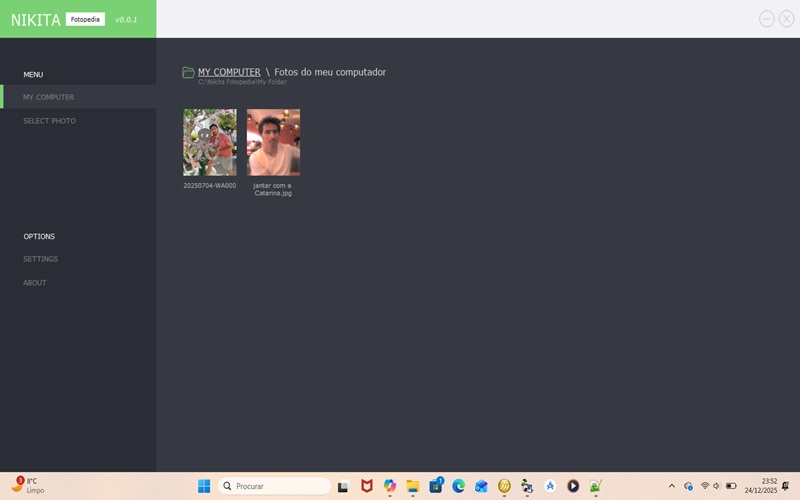
Task: Select MY COMPUTER in the sidebar menu
Action: click(48, 97)
